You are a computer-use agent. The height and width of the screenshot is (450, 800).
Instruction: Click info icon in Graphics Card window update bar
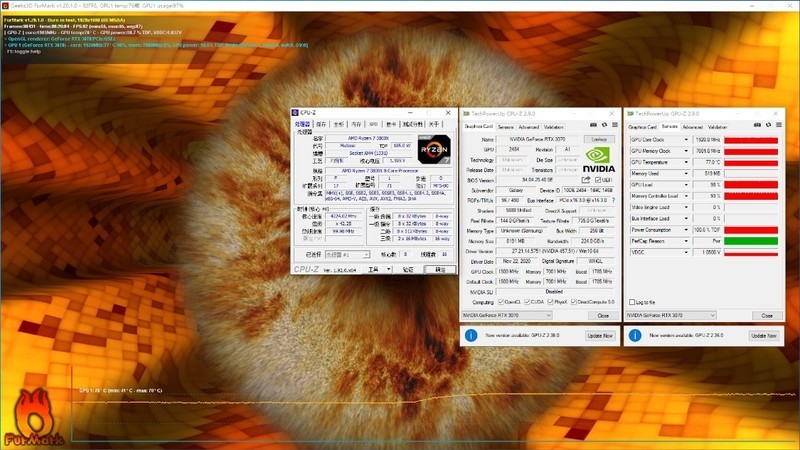coord(471,335)
